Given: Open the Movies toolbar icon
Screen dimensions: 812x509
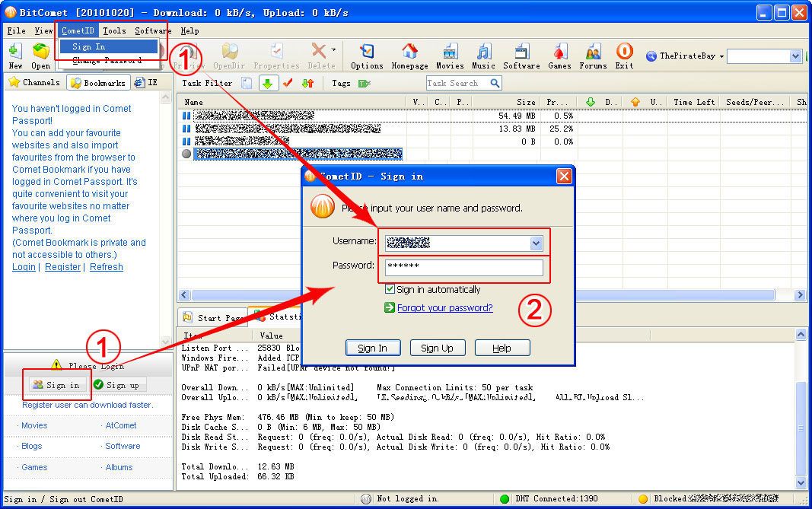Looking at the screenshot, I should pyautogui.click(x=450, y=56).
